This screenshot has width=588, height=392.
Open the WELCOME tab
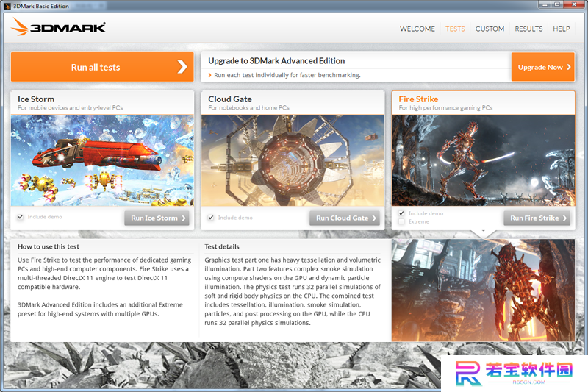tap(417, 29)
